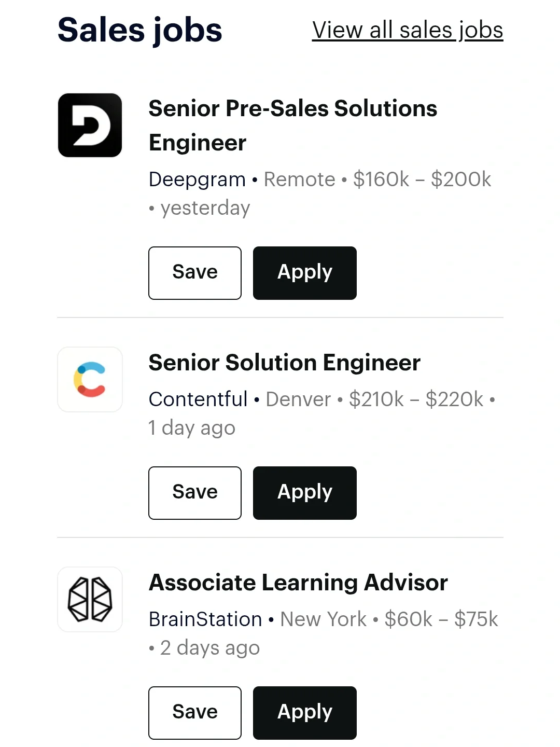Open the View all sales jobs link
The width and height of the screenshot is (560, 747).
pos(408,30)
